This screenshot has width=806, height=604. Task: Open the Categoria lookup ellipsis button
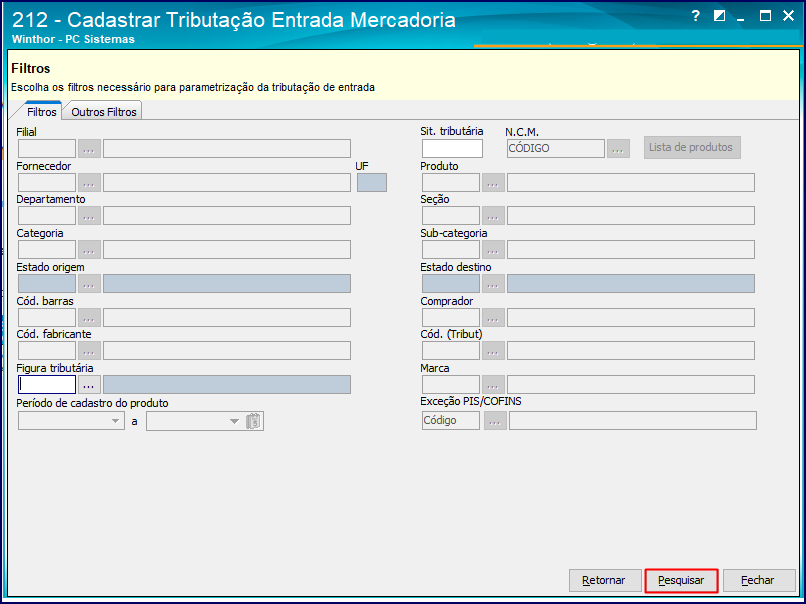tap(89, 250)
